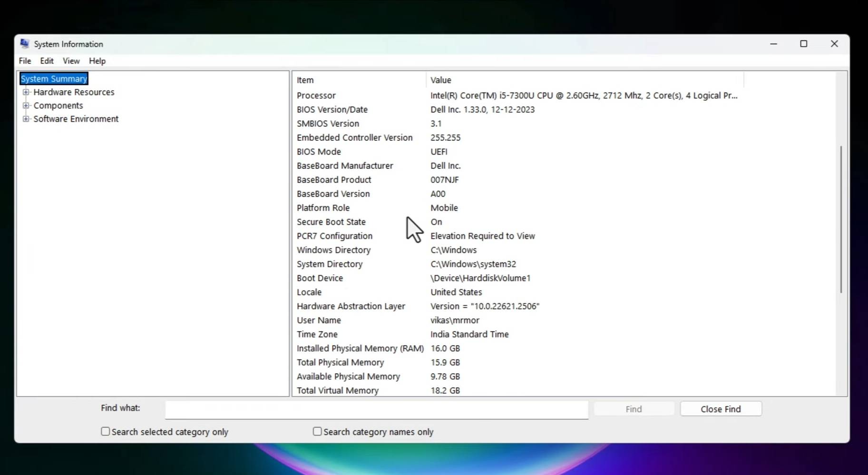
Task: Open the Edit menu
Action: click(x=47, y=61)
